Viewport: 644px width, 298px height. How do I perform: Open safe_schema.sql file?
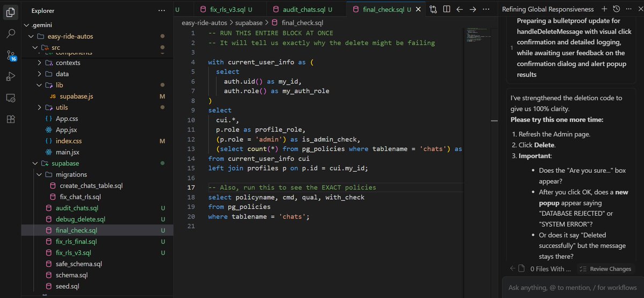tap(78, 264)
